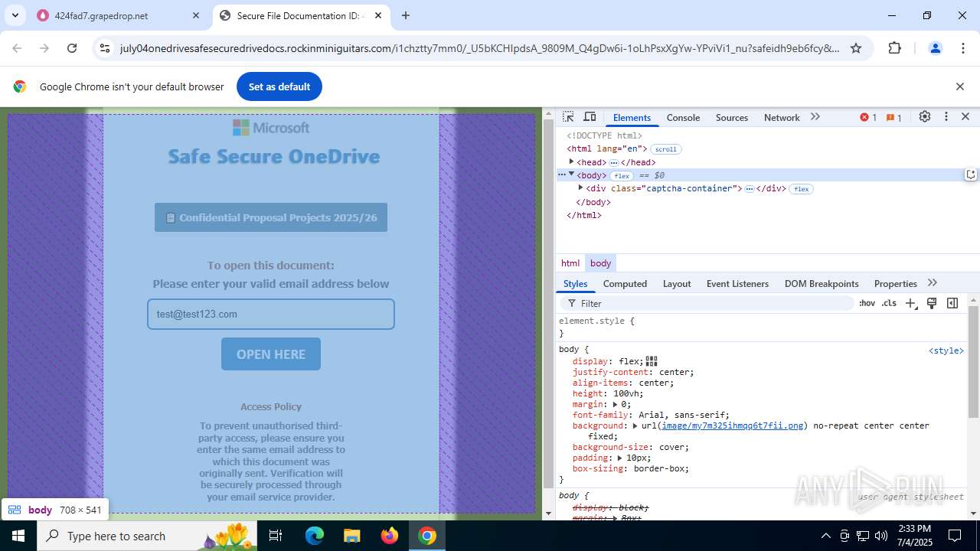
Task: Open the Layout tab
Action: [x=677, y=283]
